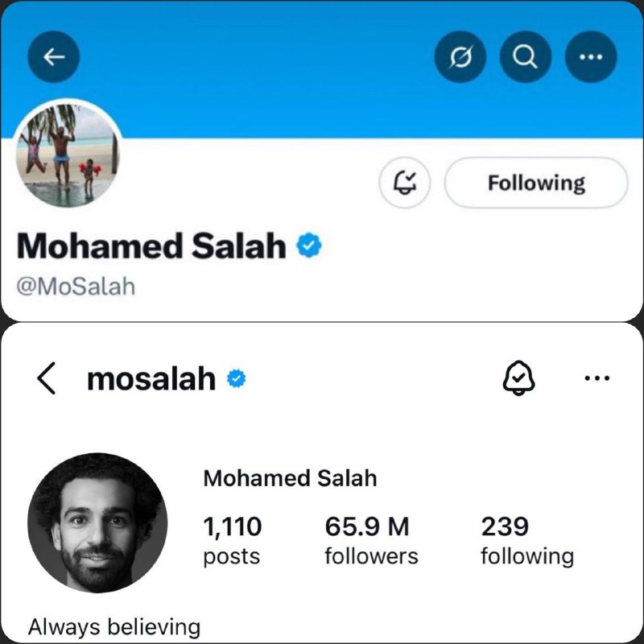
Task: Click the blue verified badge beside Mohamed Salah
Action: click(x=310, y=246)
